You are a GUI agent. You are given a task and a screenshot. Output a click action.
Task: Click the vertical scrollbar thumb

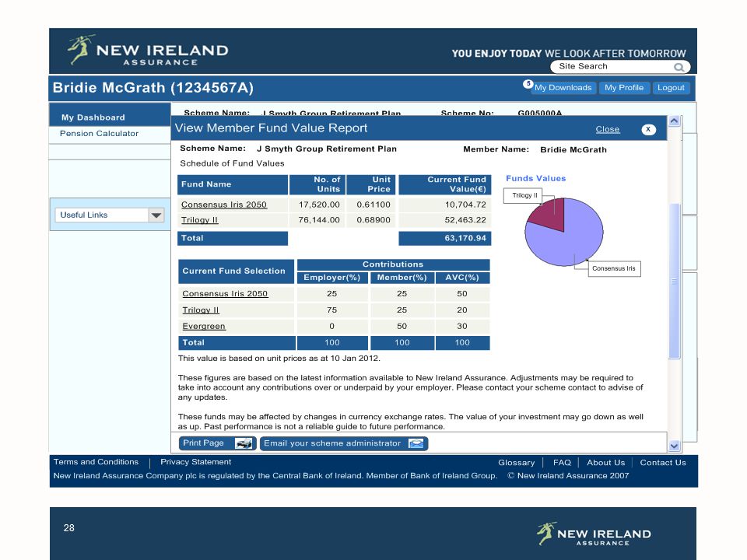tap(674, 281)
